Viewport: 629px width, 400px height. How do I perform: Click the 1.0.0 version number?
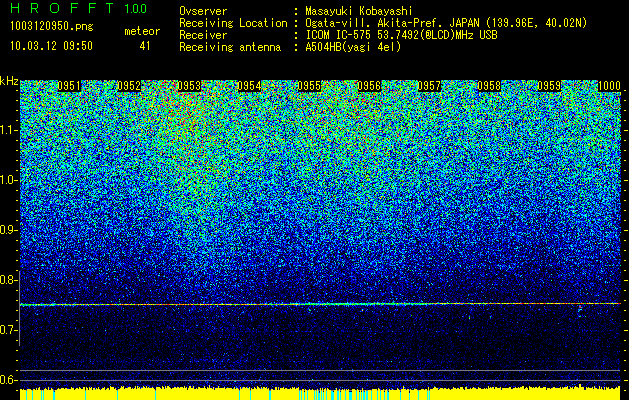(x=136, y=9)
